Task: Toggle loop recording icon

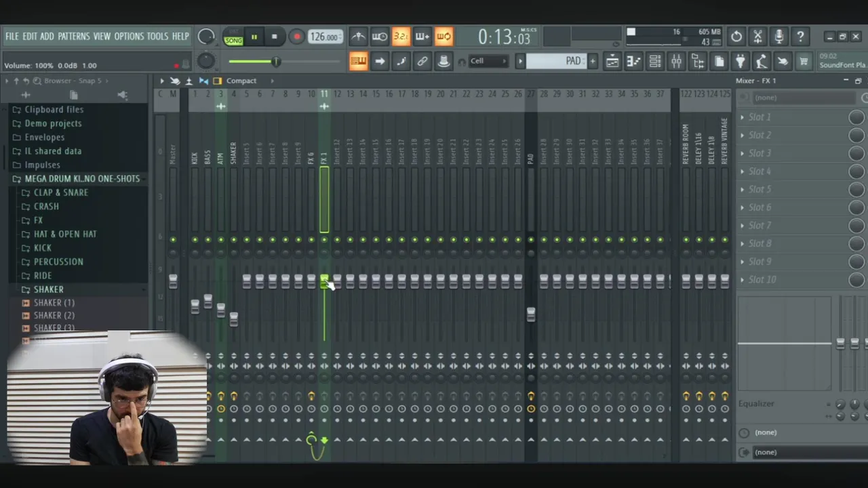Action: 443,37
